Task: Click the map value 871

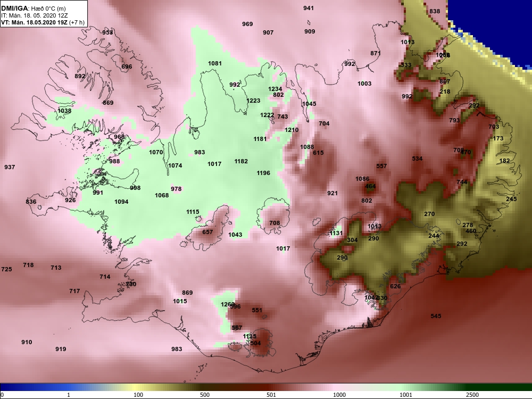Action: click(375, 53)
